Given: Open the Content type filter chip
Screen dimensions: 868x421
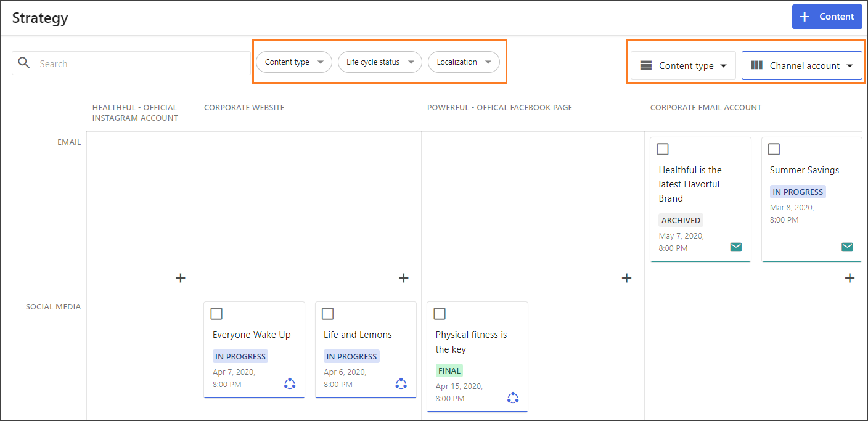Looking at the screenshot, I should [294, 62].
